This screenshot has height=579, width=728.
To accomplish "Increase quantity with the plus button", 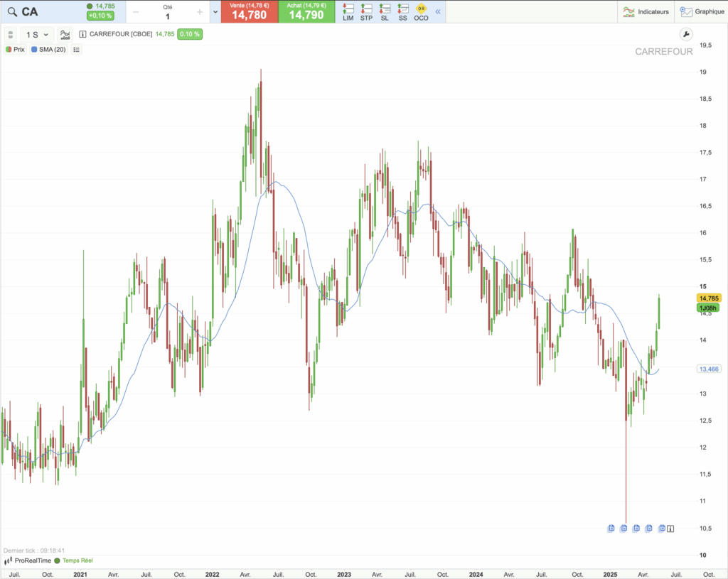I will pos(200,12).
